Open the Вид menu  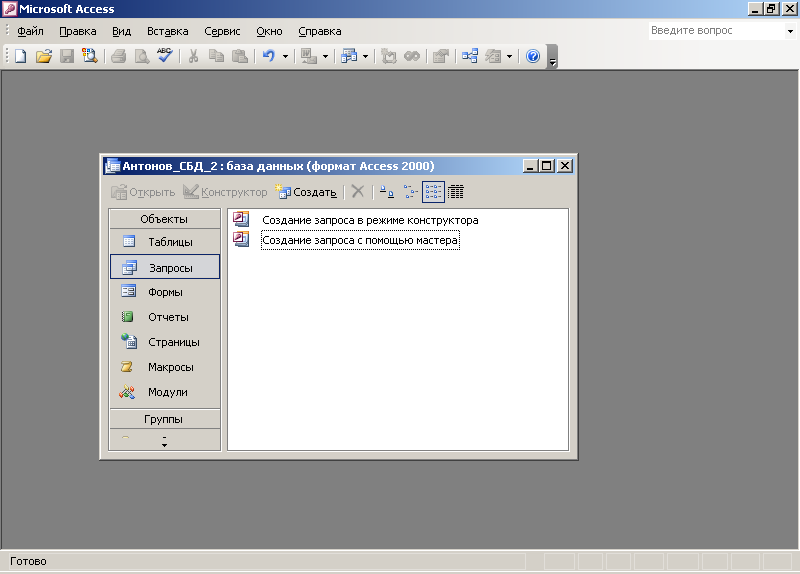(121, 31)
